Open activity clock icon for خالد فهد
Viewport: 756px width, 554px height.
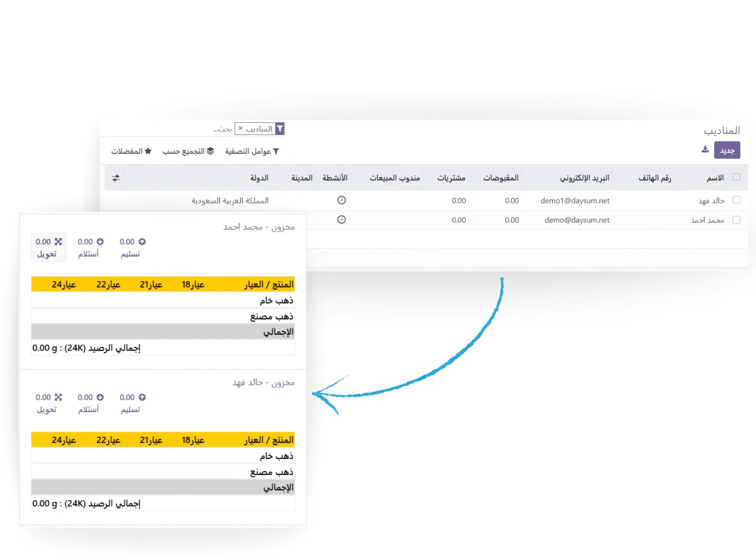pyautogui.click(x=341, y=200)
